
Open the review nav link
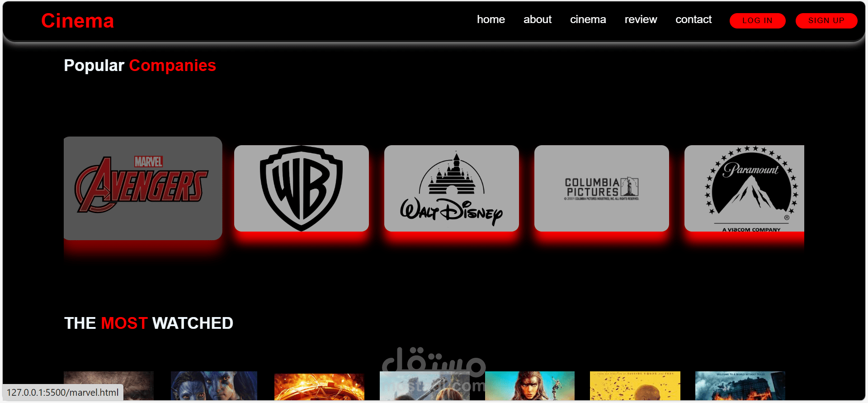click(x=641, y=19)
